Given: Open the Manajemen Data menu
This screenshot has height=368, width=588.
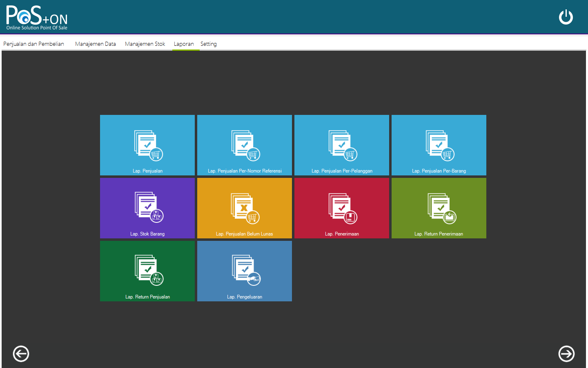Looking at the screenshot, I should [x=95, y=43].
